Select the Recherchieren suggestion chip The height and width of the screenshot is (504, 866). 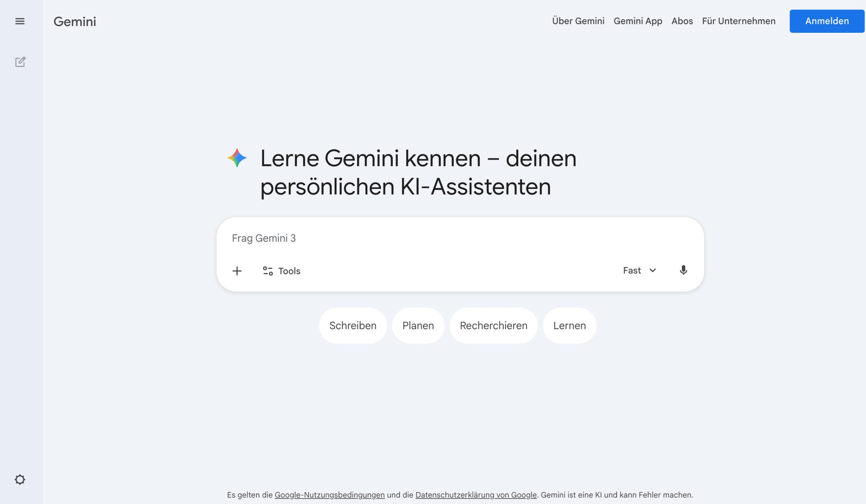point(494,326)
